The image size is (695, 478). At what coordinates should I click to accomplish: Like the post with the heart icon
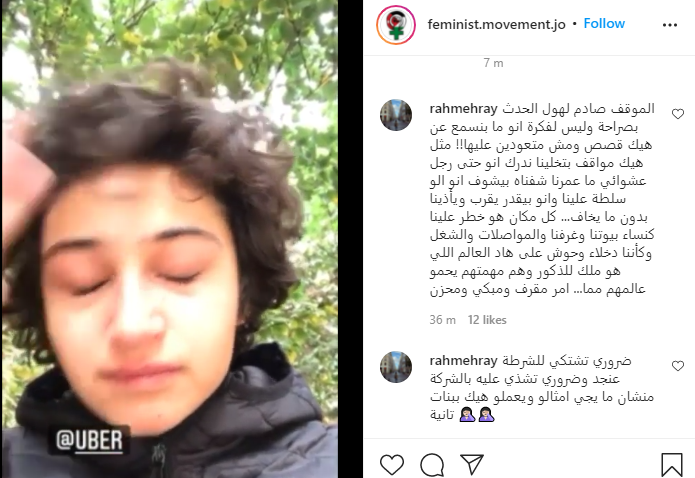[x=392, y=464]
